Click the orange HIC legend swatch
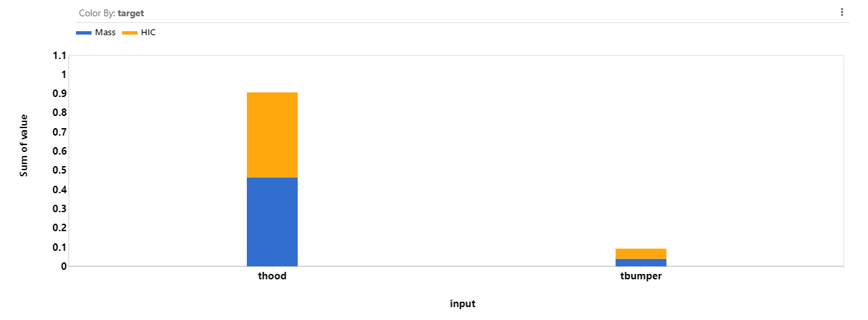Image resolution: width=868 pixels, height=320 pixels. pos(130,33)
